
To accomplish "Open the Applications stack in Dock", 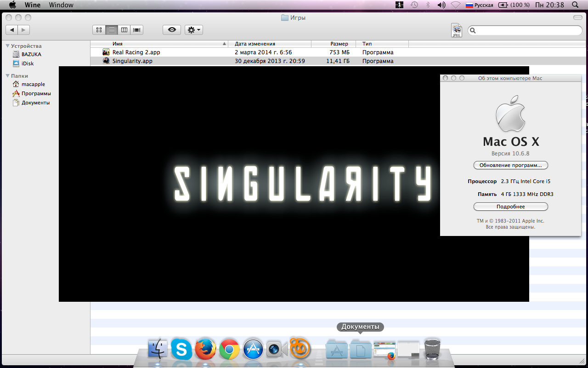I will [x=337, y=350].
